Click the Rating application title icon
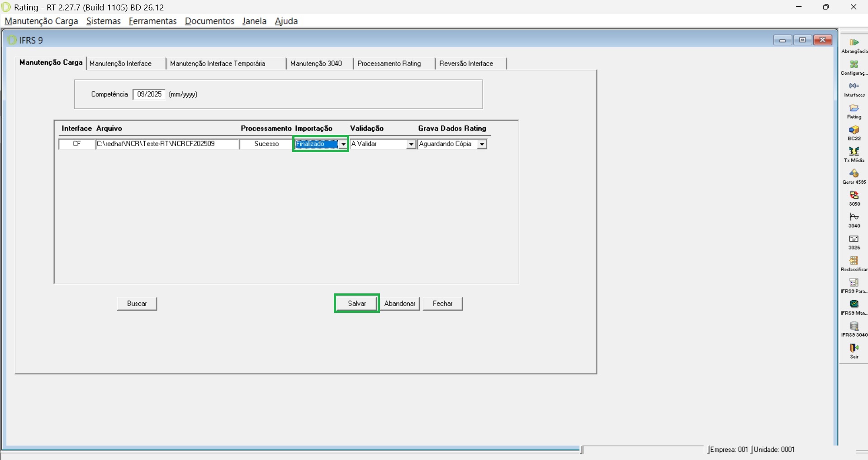Viewport: 868px width, 460px height. coord(6,7)
